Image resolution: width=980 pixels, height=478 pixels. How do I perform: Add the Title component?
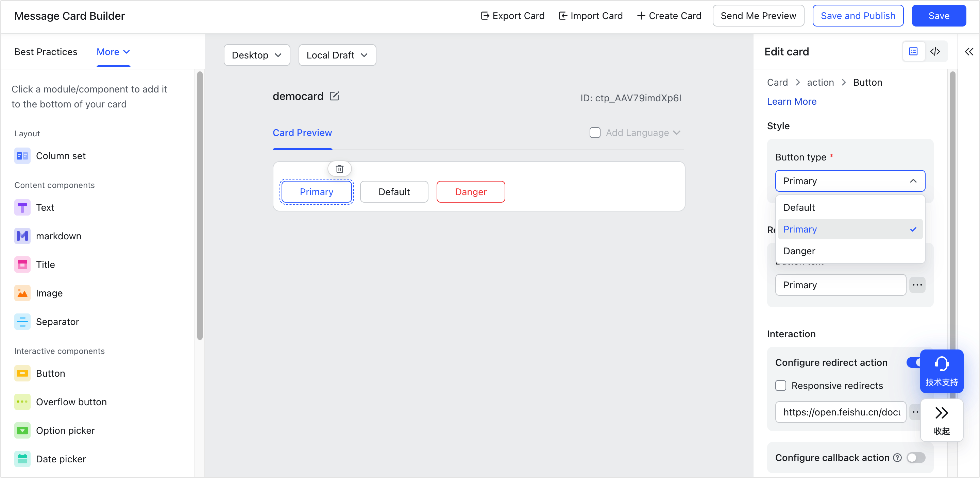tap(35, 264)
